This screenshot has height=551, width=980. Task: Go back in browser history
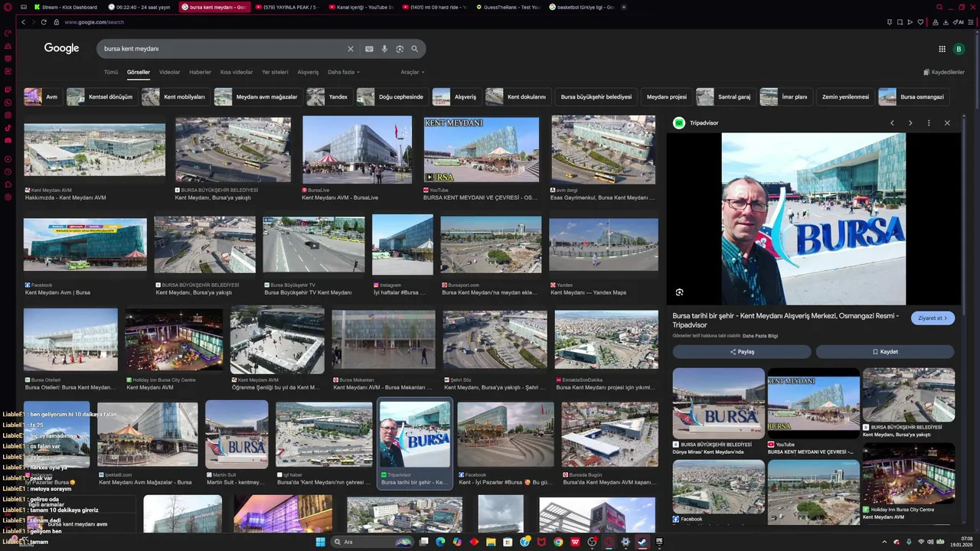[23, 22]
